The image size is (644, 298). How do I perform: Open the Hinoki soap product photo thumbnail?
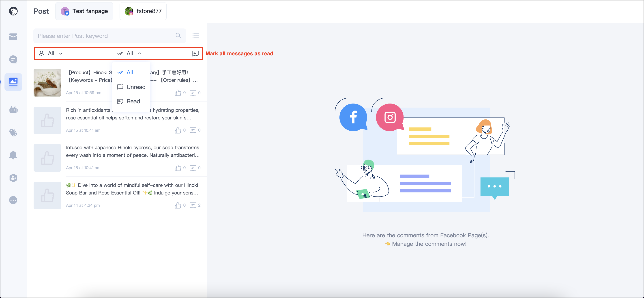[x=47, y=83]
